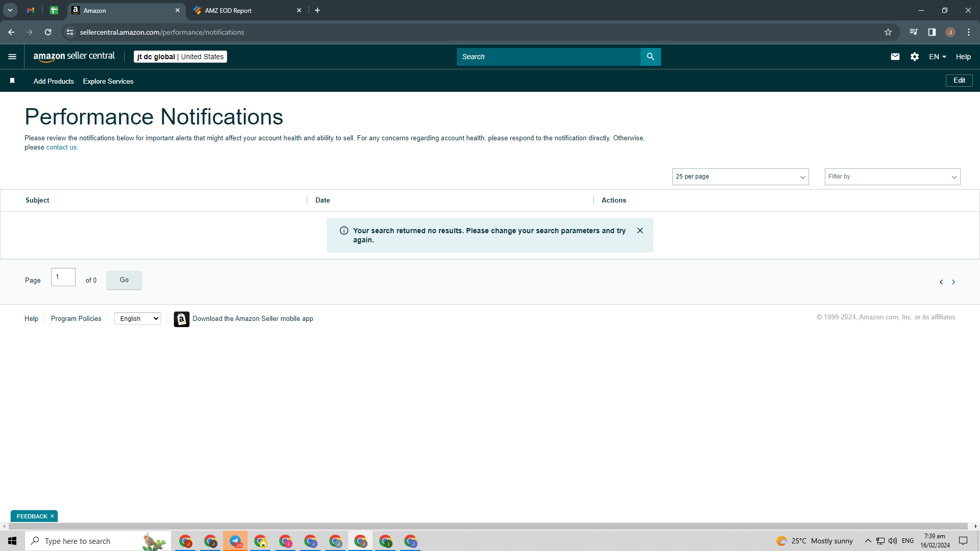Viewport: 980px width, 551px height.
Task: Open the tab search dropdown
Action: [x=10, y=10]
